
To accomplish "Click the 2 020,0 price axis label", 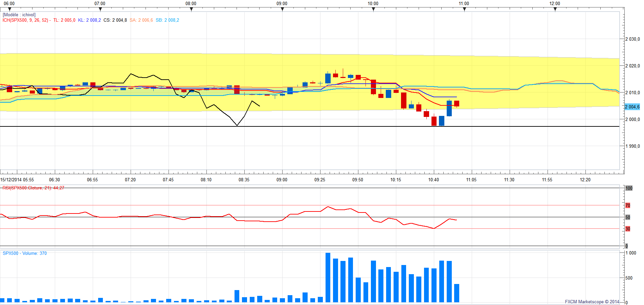I will click(632, 66).
